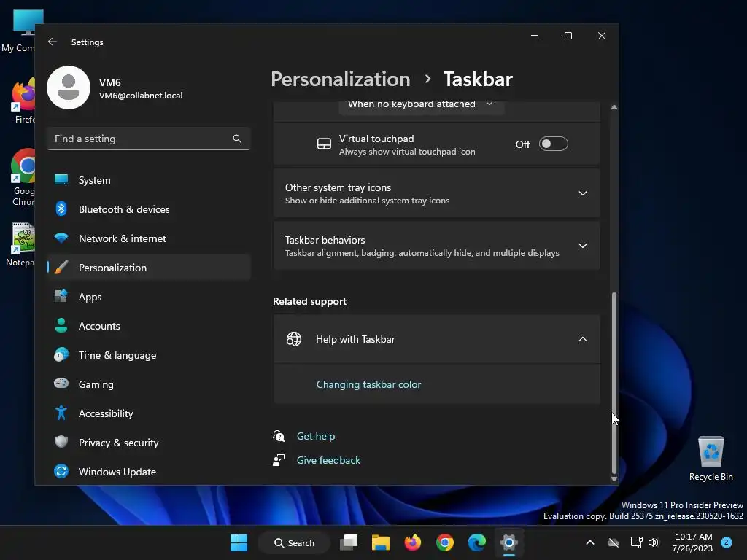The height and width of the screenshot is (560, 747).
Task: Click the Give feedback person icon
Action: 279,460
